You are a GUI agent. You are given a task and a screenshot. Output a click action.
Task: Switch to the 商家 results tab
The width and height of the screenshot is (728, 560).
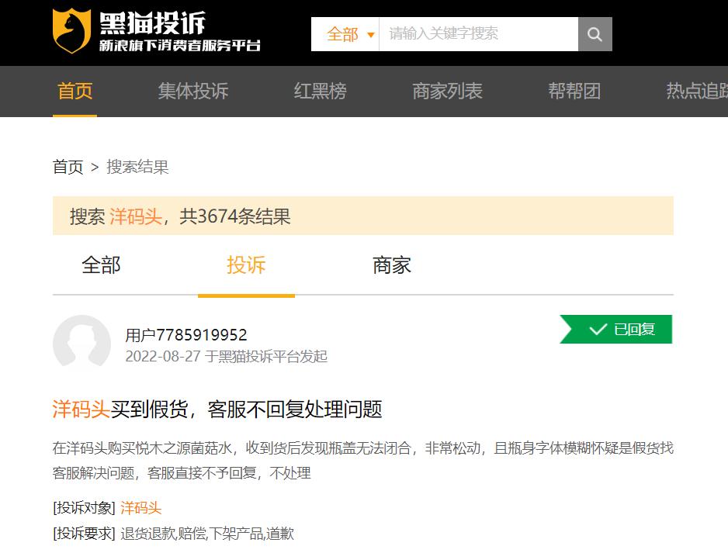(x=392, y=265)
